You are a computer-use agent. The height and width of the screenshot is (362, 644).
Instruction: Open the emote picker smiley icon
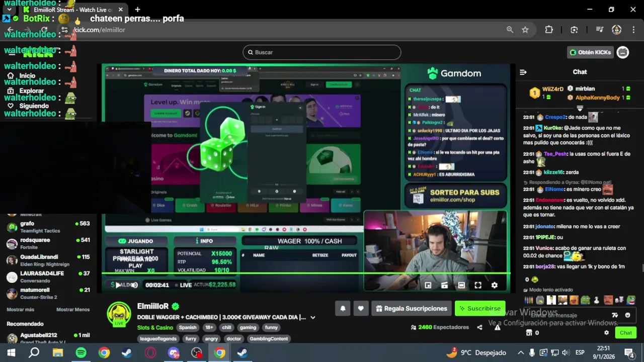[627, 315]
